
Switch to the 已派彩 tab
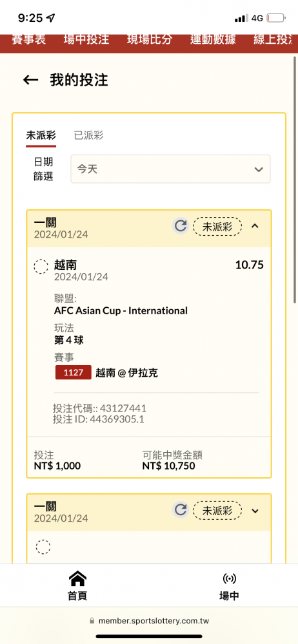click(x=88, y=135)
